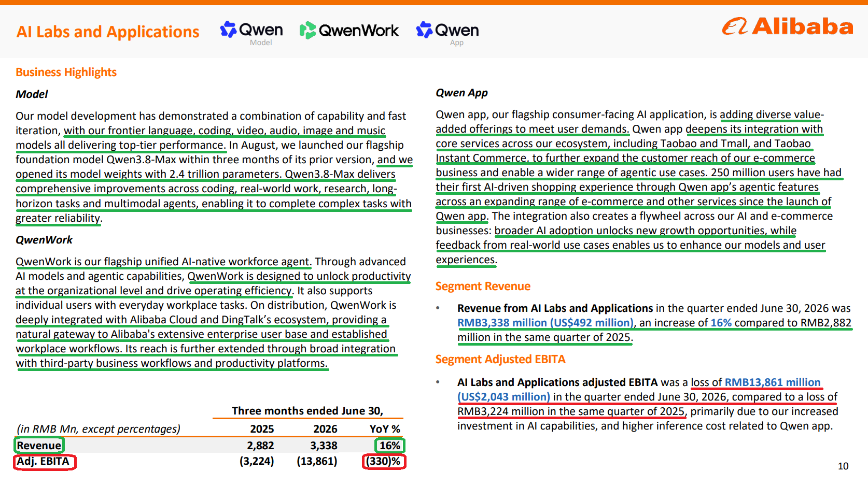868x486 pixels.
Task: Click the page number "10"
Action: pos(843,466)
